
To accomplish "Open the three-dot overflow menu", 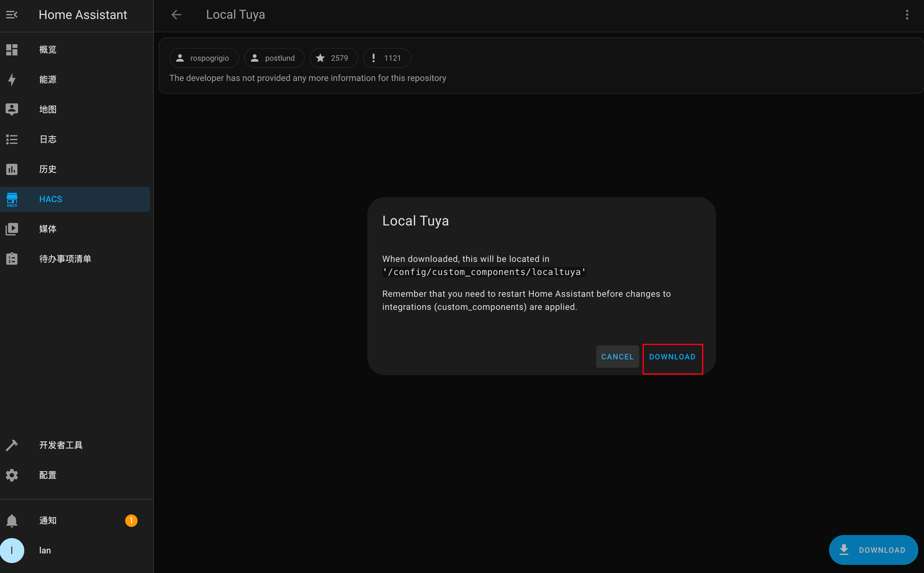I will [907, 15].
